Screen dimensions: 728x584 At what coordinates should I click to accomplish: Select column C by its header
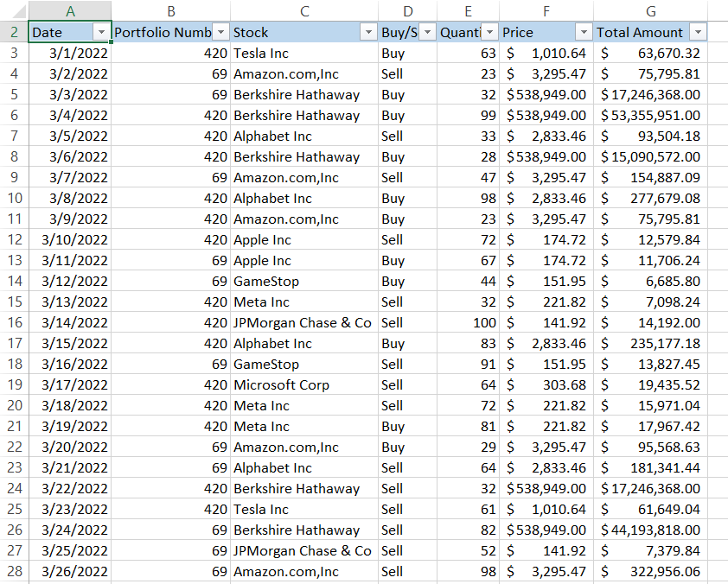[x=304, y=10]
